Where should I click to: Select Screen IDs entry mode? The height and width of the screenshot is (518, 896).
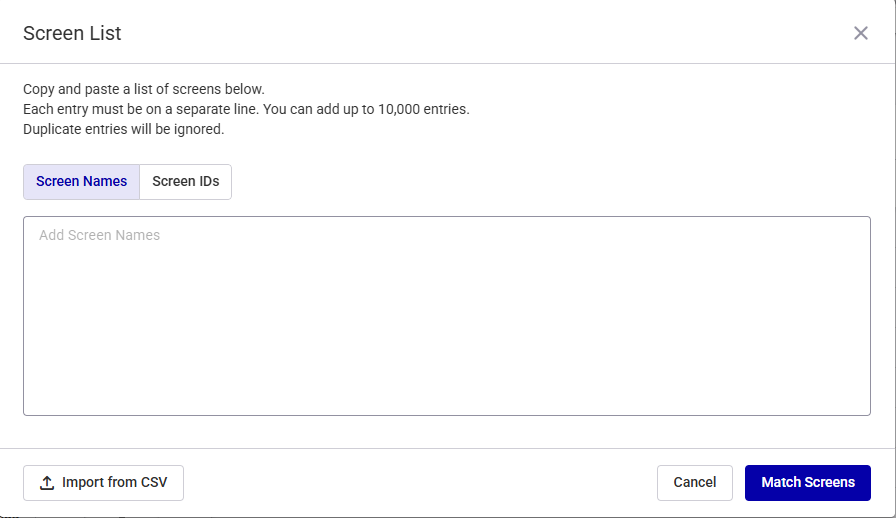point(185,182)
